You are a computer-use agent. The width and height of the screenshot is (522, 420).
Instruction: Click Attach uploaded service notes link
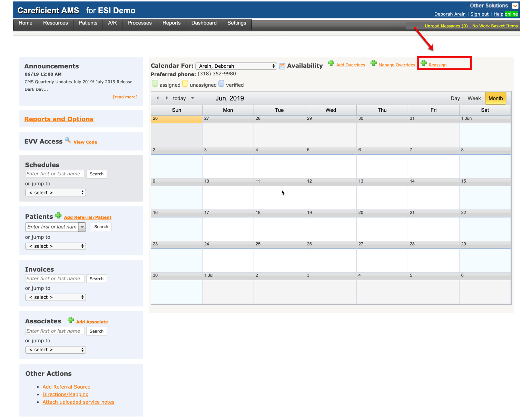click(x=78, y=402)
